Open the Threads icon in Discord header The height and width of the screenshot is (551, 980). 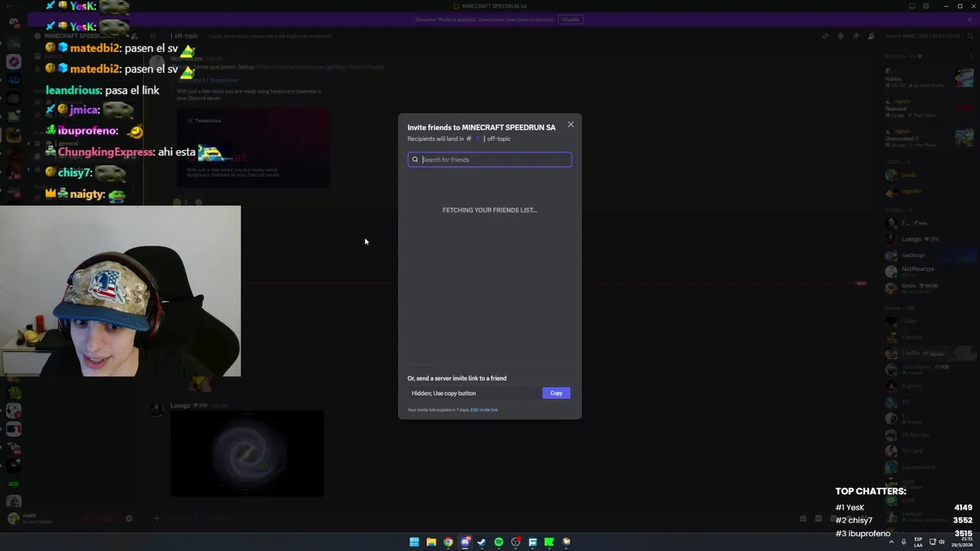825,36
